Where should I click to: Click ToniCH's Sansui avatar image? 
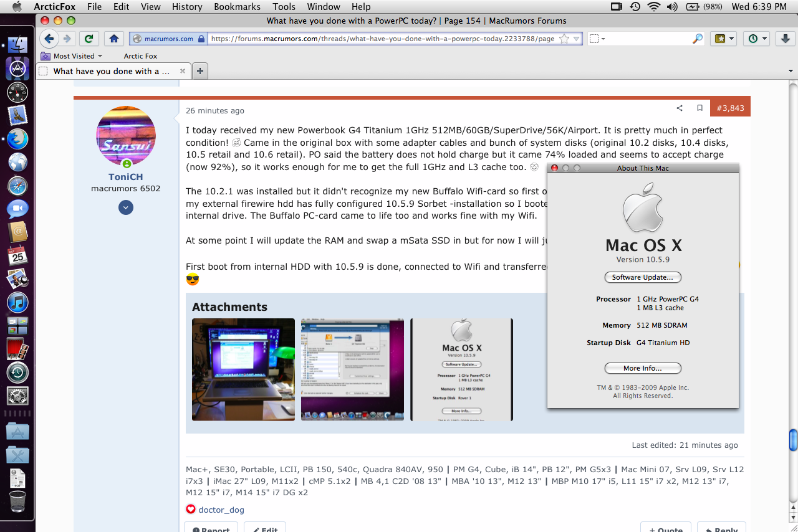pyautogui.click(x=126, y=136)
